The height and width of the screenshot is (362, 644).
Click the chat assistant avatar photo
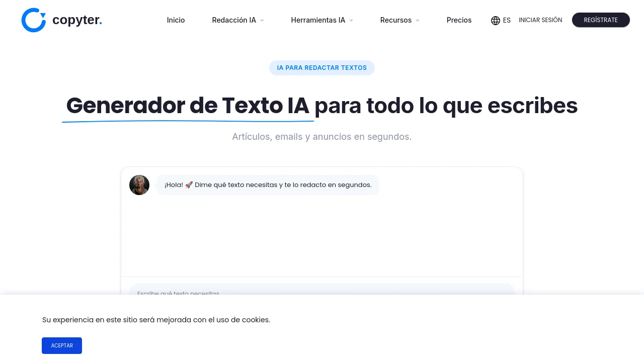pyautogui.click(x=139, y=185)
